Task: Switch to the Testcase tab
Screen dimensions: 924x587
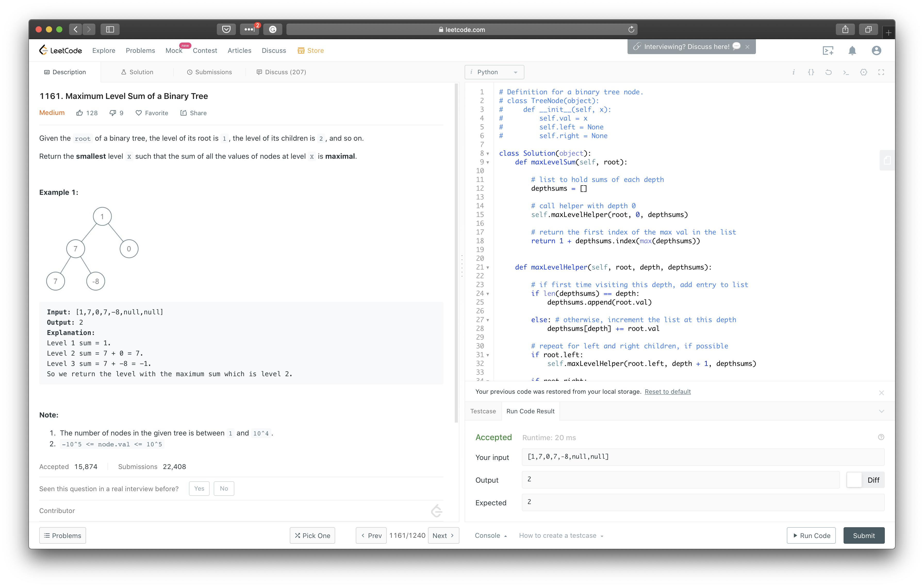Action: pyautogui.click(x=483, y=411)
